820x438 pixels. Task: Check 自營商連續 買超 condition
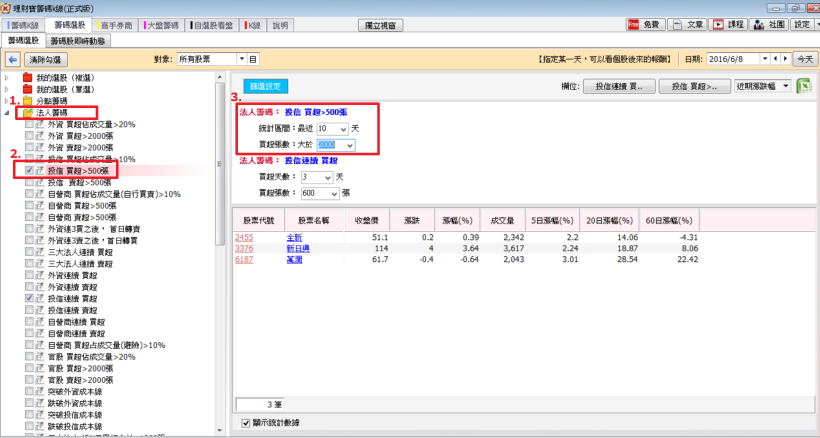29,322
